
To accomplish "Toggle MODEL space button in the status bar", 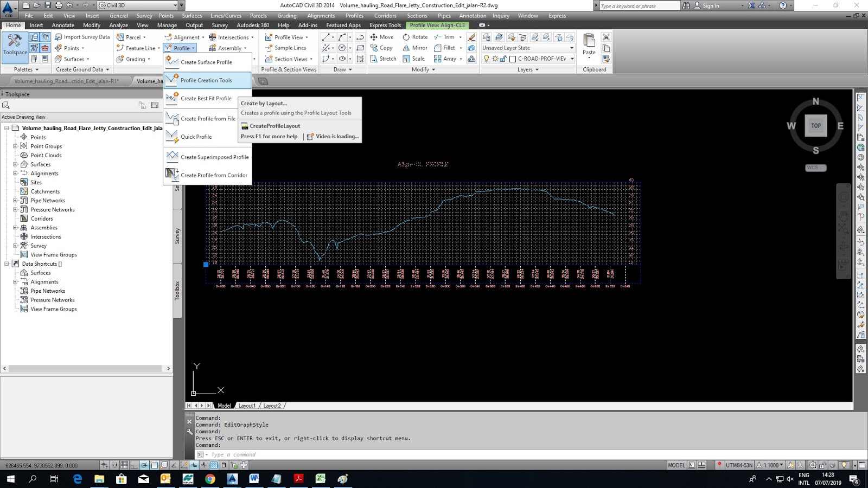I will (678, 465).
